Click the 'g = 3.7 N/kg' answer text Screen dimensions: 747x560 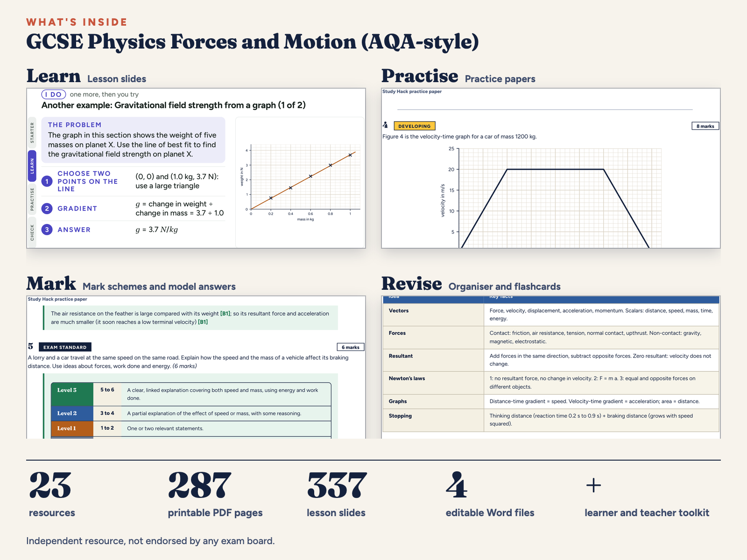click(156, 230)
